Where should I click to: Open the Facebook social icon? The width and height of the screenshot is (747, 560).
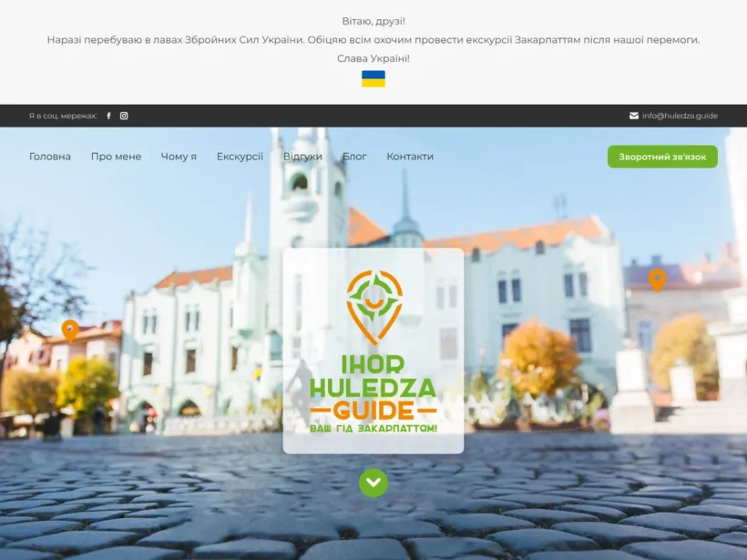108,116
